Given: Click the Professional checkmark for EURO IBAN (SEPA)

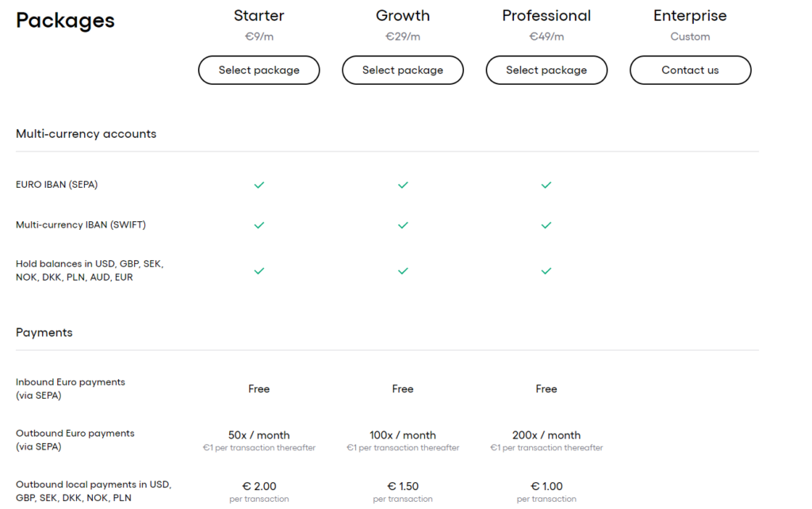Looking at the screenshot, I should click(546, 185).
